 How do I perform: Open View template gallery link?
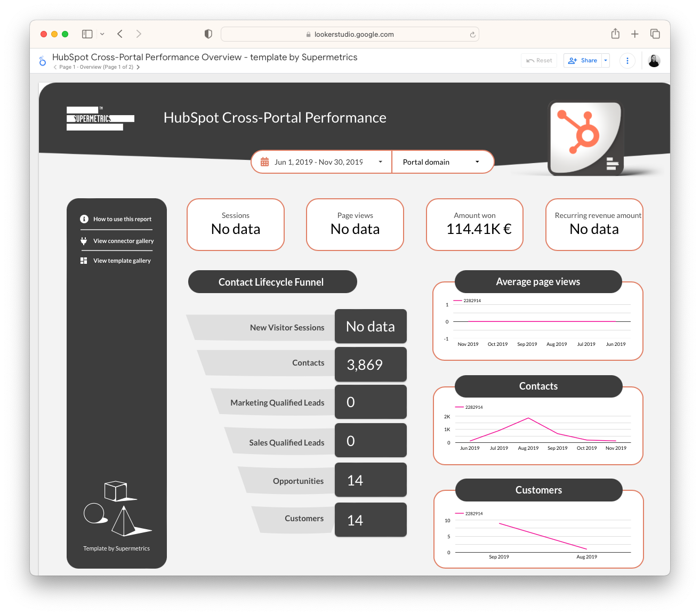tap(122, 261)
